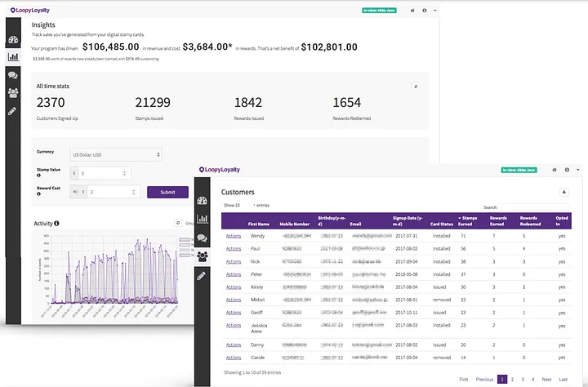Sort table by Card Status column
The image size is (588, 387).
click(441, 224)
